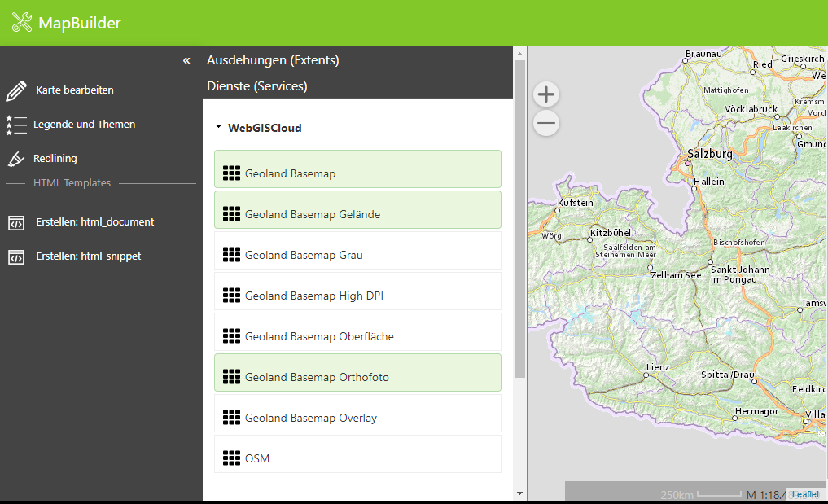Click the pencil icon for Karte bearbeiten

point(16,90)
